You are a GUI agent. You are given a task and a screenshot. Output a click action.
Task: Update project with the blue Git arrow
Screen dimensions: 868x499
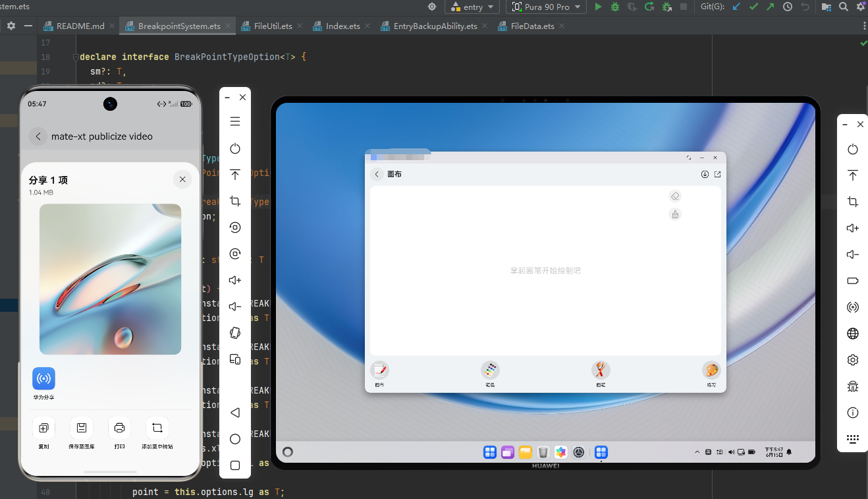[x=737, y=7]
